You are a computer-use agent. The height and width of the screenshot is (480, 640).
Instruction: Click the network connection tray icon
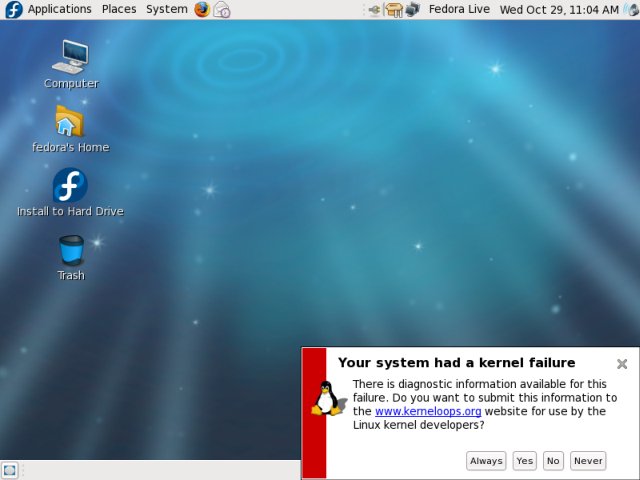pos(413,9)
